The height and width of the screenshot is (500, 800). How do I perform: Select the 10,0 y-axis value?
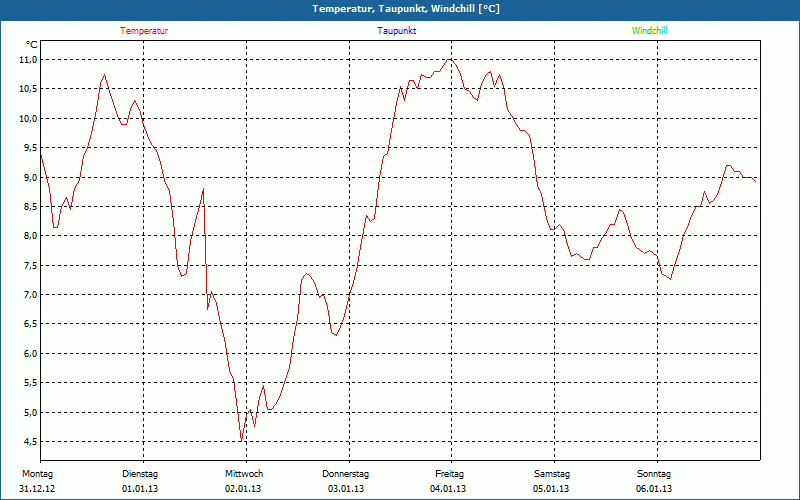coord(29,118)
